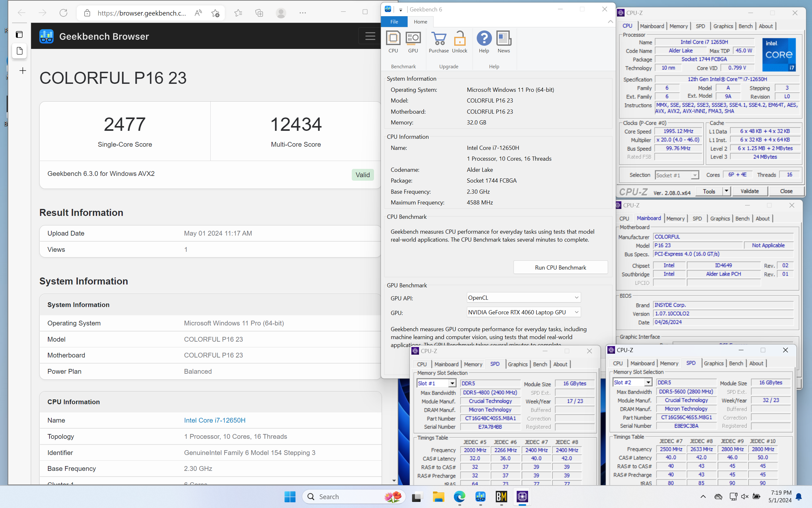This screenshot has width=812, height=508.
Task: Open Microsoft Edge from taskbar
Action: (x=459, y=497)
